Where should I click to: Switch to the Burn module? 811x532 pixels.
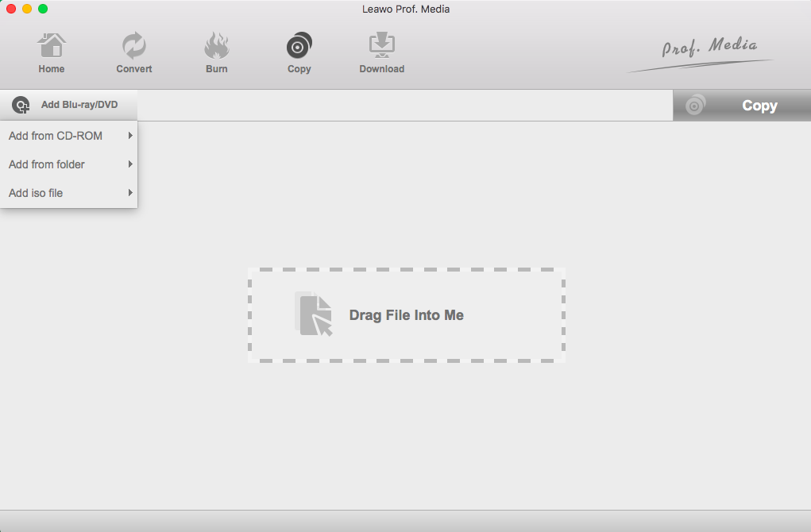pos(217,53)
